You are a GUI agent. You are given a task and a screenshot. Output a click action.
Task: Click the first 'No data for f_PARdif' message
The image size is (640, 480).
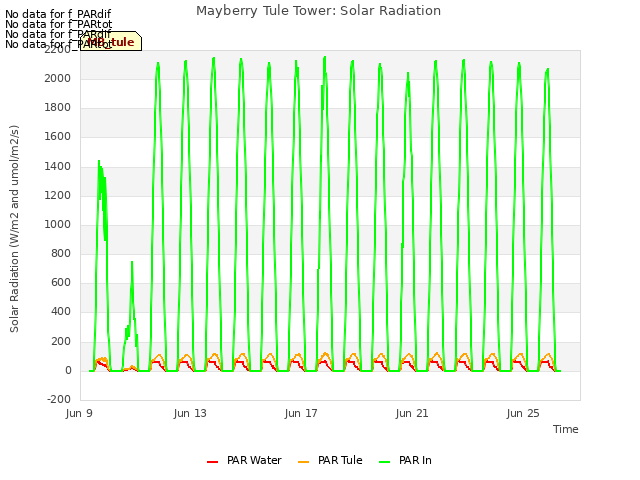coord(58,14)
